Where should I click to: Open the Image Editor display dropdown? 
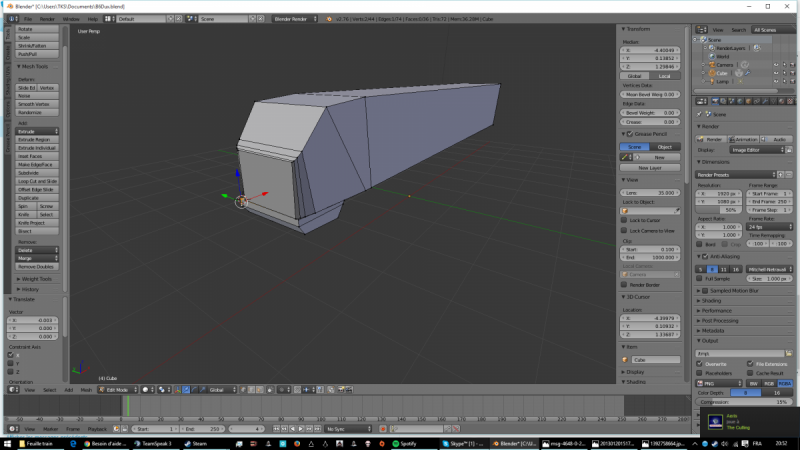click(x=757, y=150)
